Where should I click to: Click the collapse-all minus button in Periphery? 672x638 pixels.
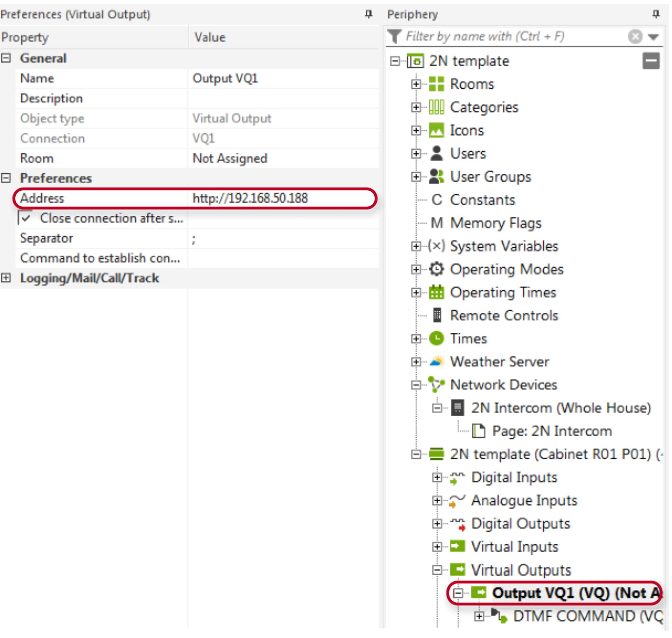point(651,61)
